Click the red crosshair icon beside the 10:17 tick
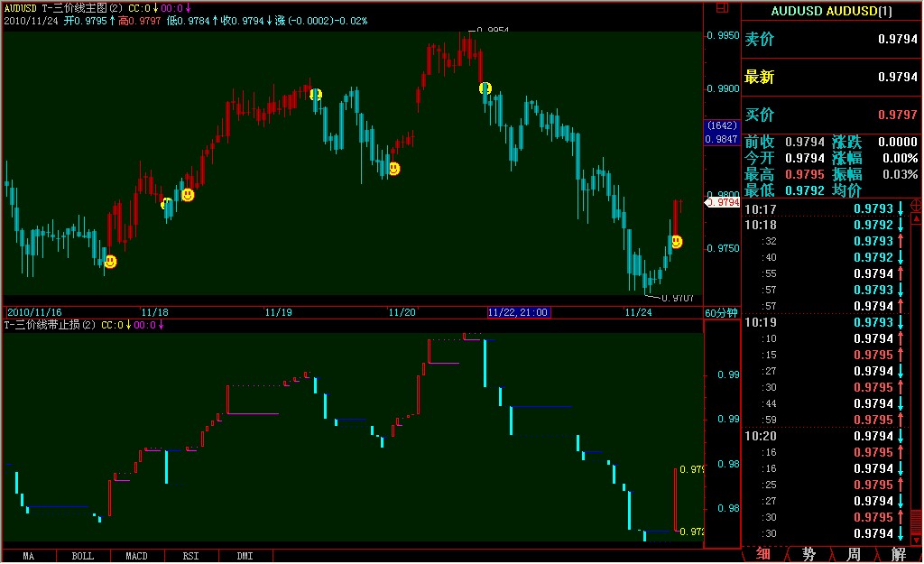 point(916,206)
